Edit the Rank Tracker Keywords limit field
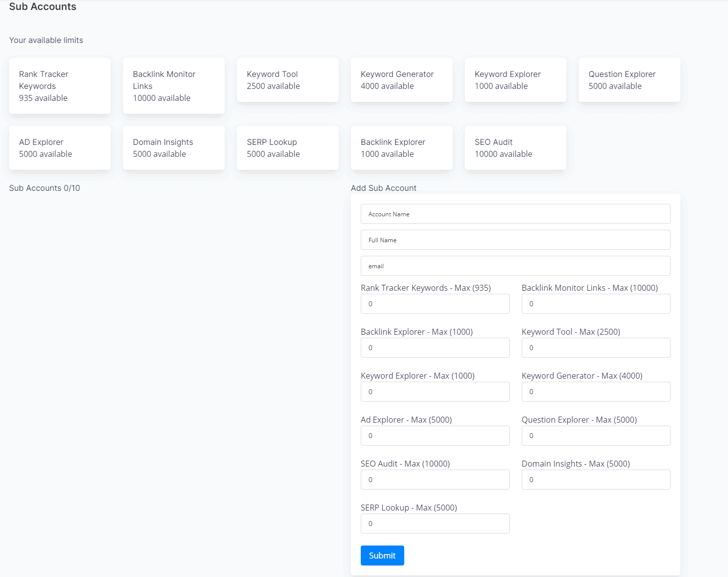The height and width of the screenshot is (577, 728). [435, 304]
